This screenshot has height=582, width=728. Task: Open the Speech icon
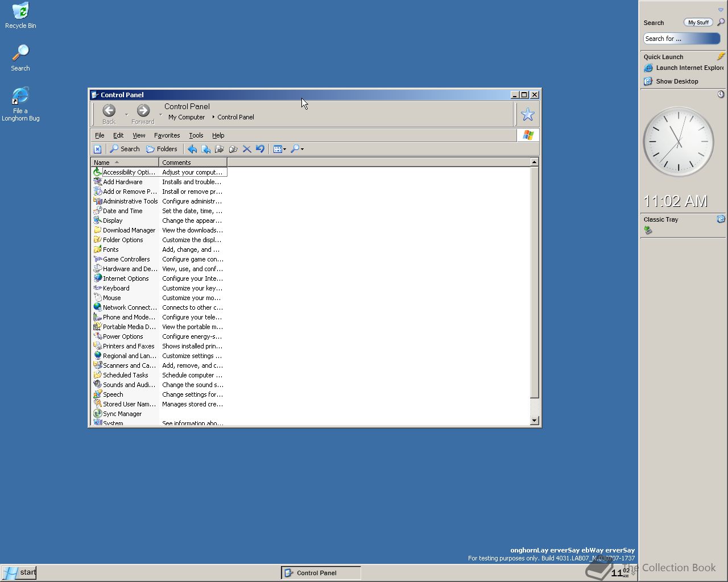coord(97,394)
